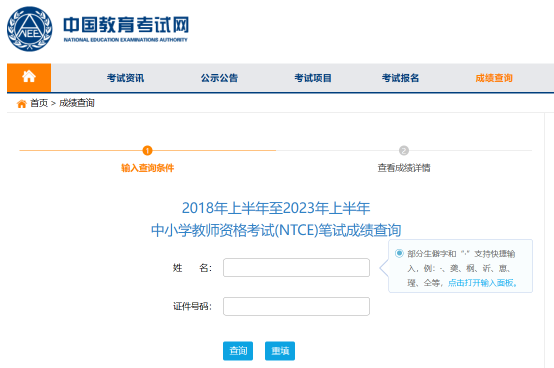This screenshot has height=368, width=554.
Task: Open 公示公告 menu
Action: point(219,78)
